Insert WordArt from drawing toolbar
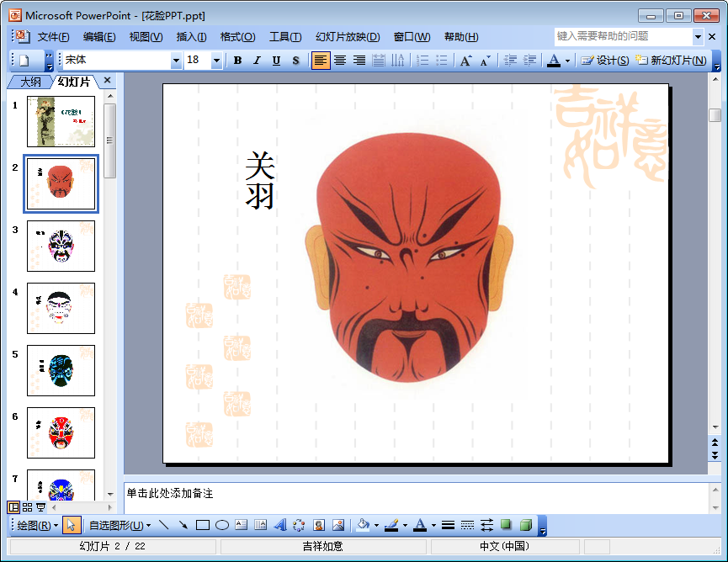Viewport: 728px width, 562px height. [280, 525]
